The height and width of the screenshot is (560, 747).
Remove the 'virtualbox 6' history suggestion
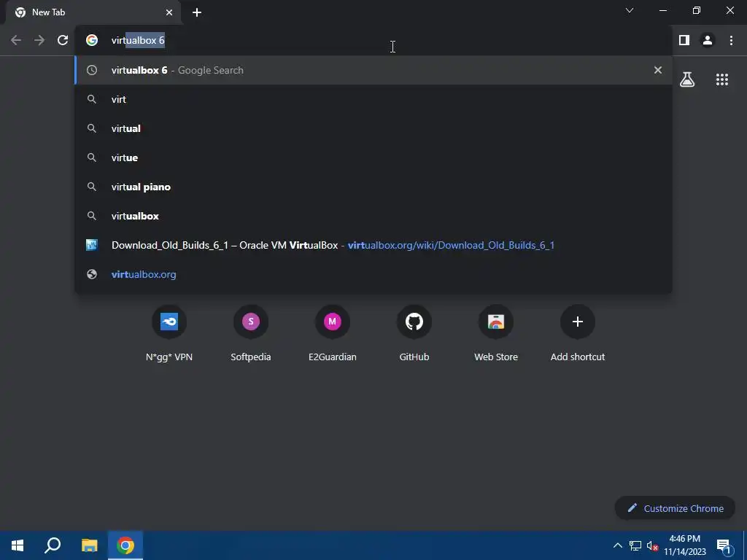[658, 70]
